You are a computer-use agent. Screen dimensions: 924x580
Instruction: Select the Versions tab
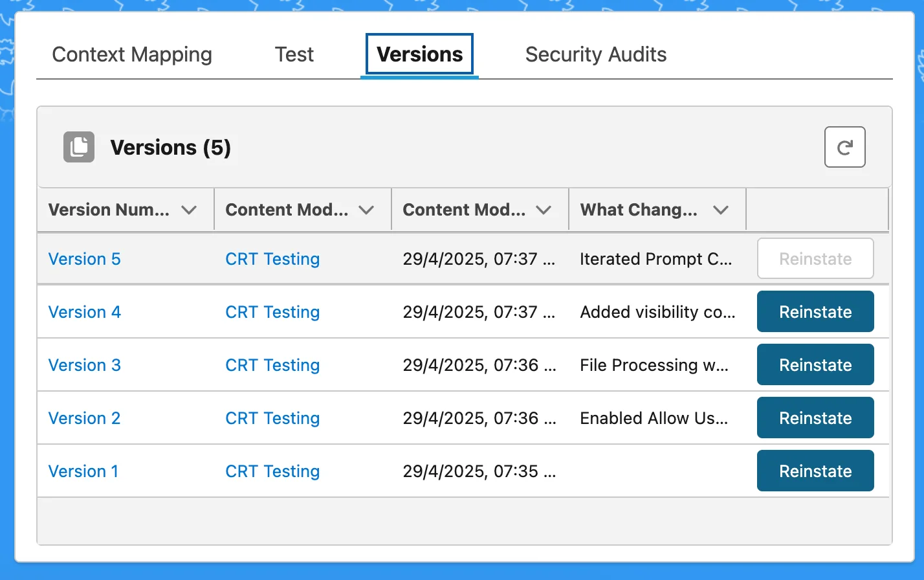pyautogui.click(x=419, y=54)
